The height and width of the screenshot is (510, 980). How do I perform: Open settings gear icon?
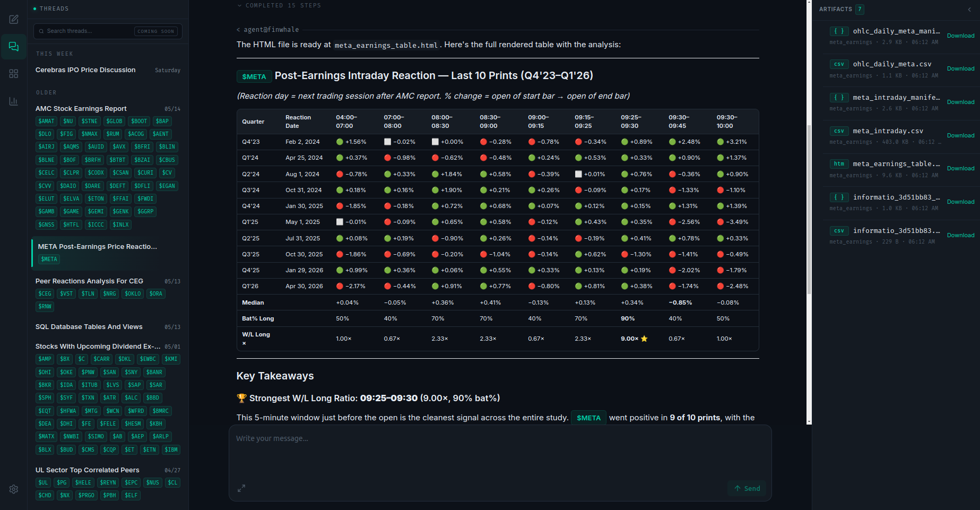point(14,489)
